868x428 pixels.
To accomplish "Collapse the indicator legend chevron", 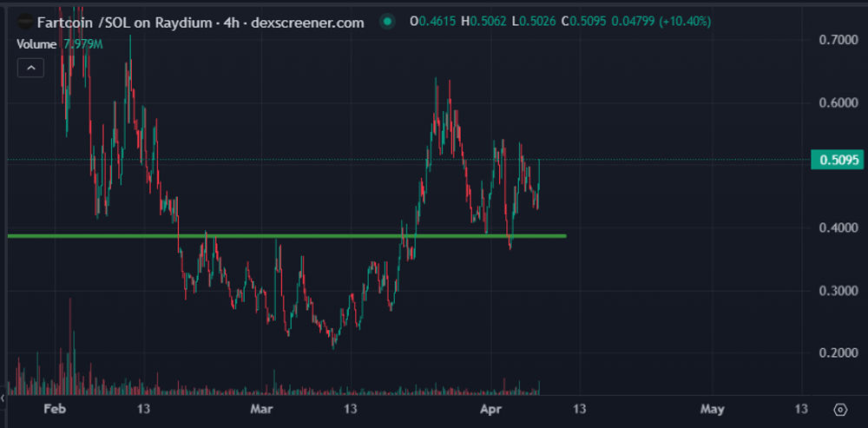I will (x=31, y=68).
